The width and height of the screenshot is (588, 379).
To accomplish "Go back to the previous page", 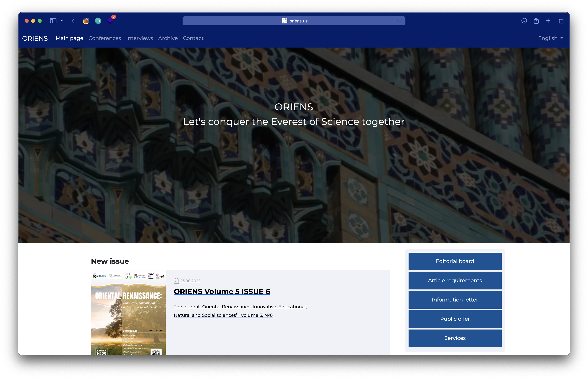I will tap(73, 21).
